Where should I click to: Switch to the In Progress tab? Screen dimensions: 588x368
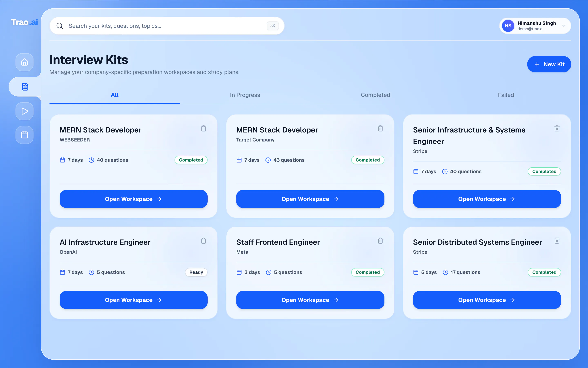click(245, 95)
